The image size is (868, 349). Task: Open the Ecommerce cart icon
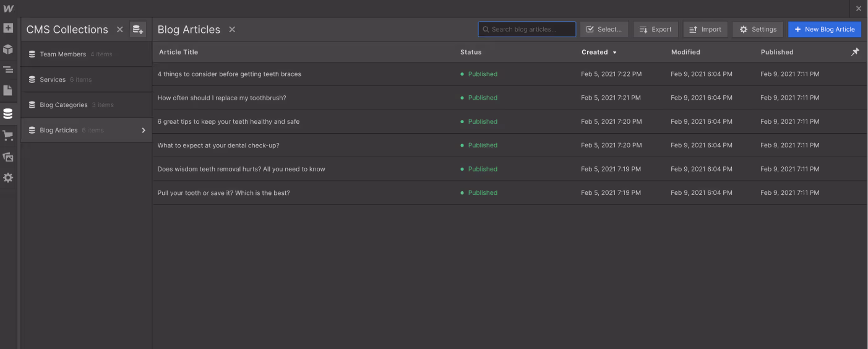(8, 136)
